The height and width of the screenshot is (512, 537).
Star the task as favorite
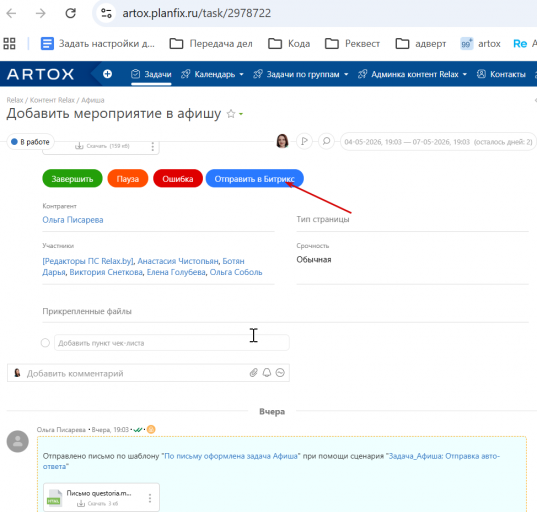point(231,114)
